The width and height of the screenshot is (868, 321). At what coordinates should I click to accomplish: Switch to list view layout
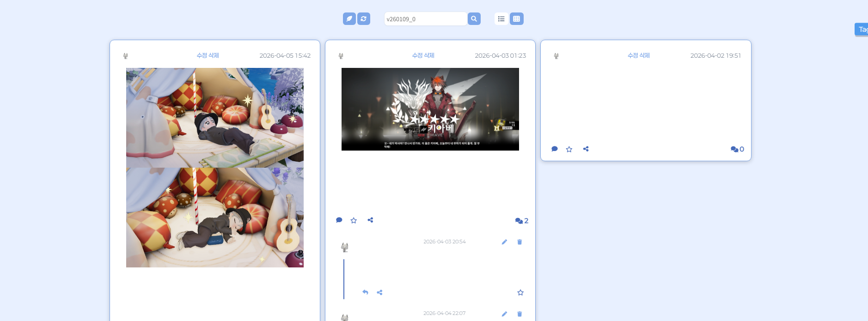click(x=501, y=19)
